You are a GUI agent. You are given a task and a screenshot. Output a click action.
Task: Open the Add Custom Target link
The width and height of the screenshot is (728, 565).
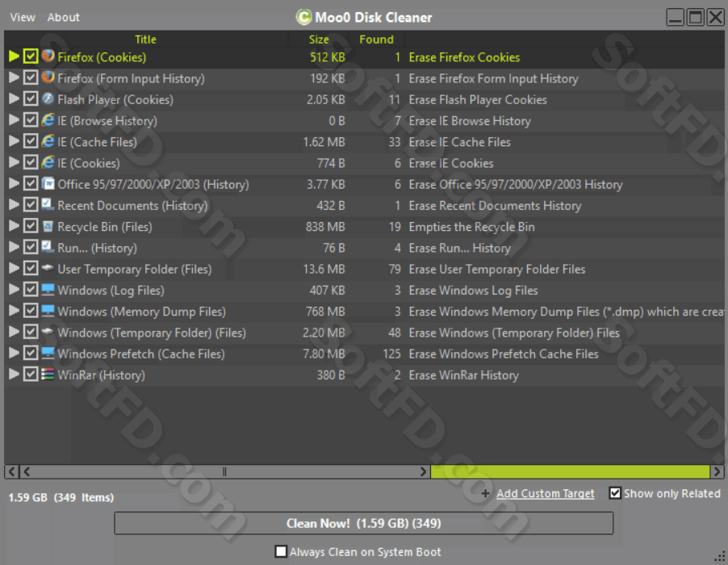point(545,493)
